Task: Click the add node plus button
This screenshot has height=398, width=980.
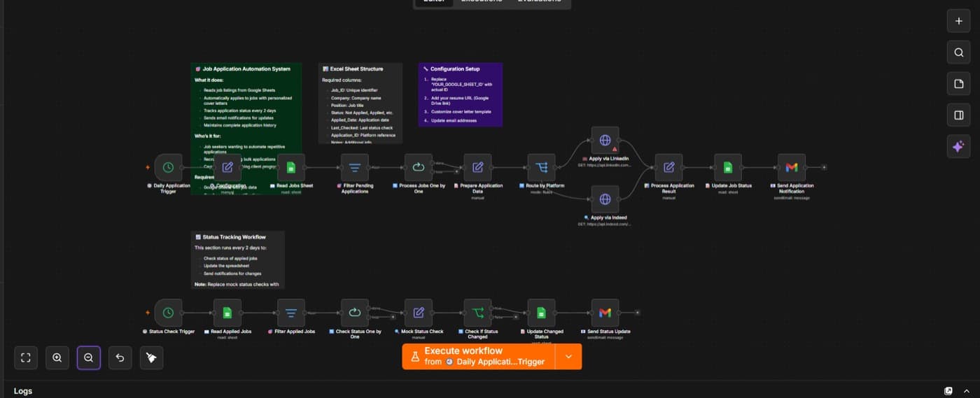Action: (x=959, y=21)
